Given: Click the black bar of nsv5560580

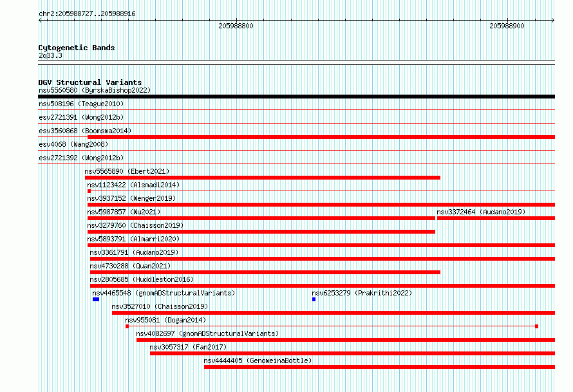Looking at the screenshot, I should [x=296, y=97].
